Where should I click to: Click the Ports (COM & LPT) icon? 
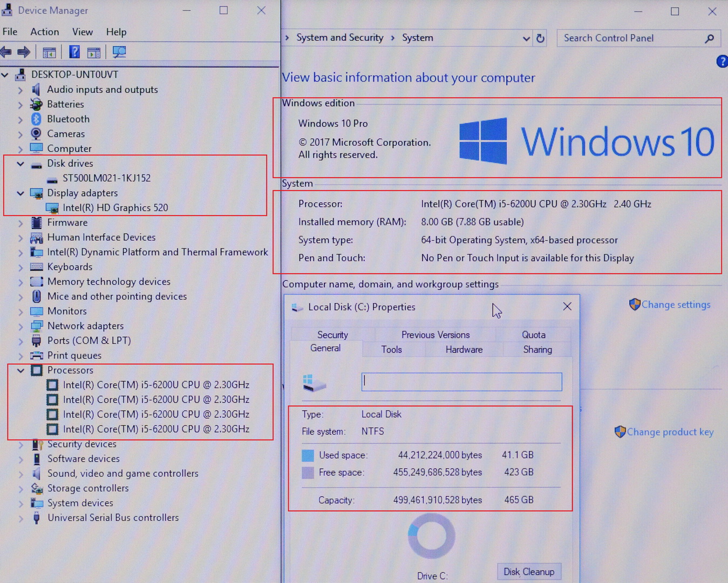(37, 341)
